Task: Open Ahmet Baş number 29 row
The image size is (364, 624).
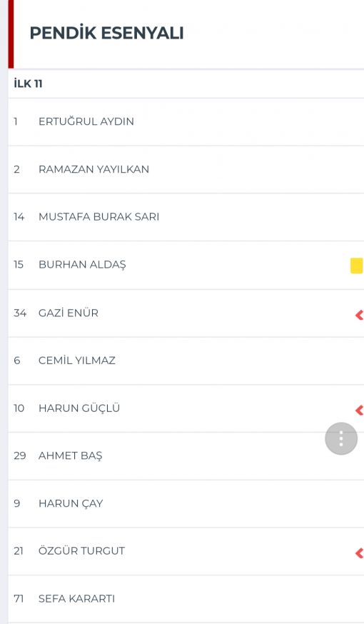Action: tap(186, 456)
